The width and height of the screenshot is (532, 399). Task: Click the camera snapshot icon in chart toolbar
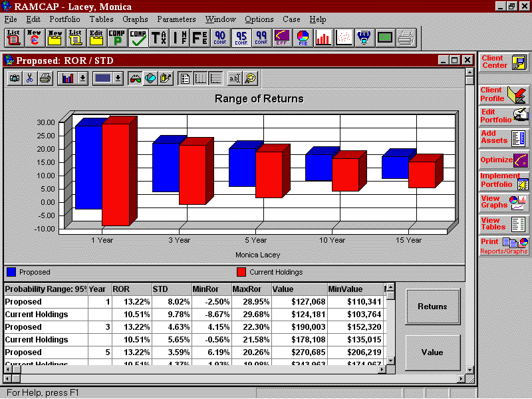click(14, 78)
